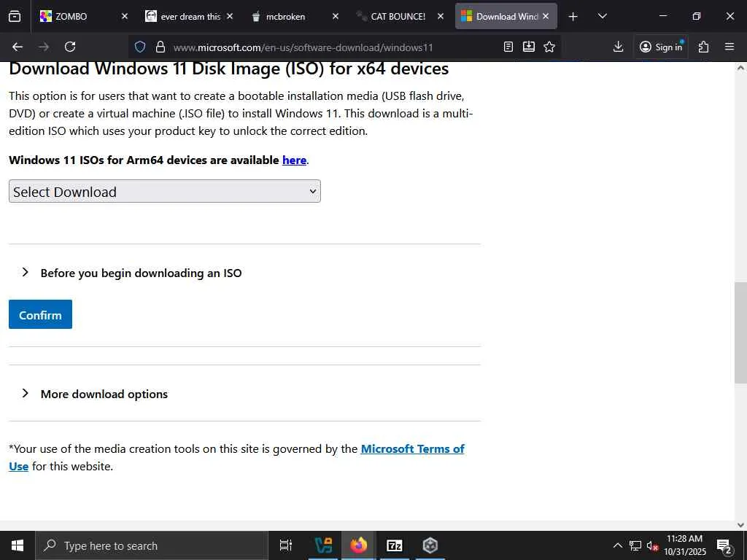Screen dimensions: 747x560
Task: Click the forward navigation arrow
Action: [44, 47]
